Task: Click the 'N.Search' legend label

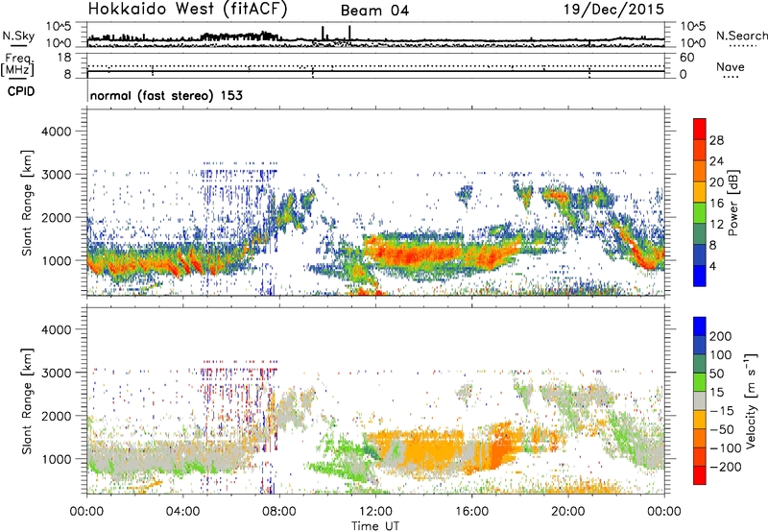Action: pyautogui.click(x=741, y=36)
